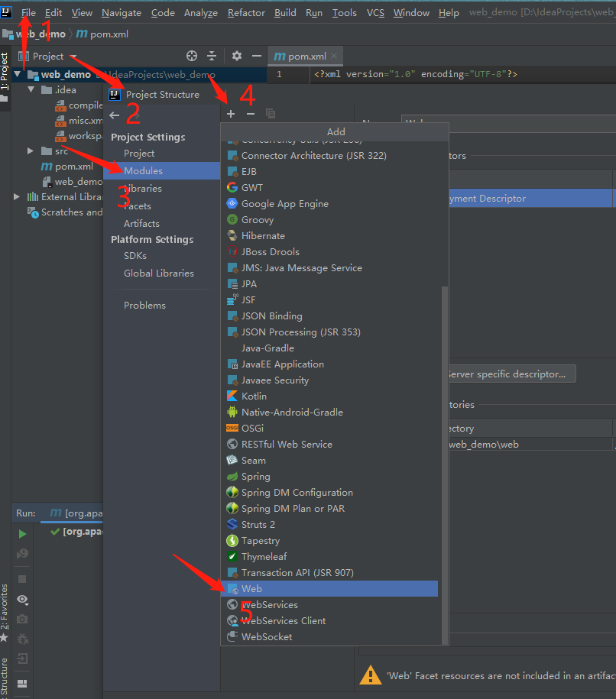Choose Thymeleaf from Add list

click(330, 557)
